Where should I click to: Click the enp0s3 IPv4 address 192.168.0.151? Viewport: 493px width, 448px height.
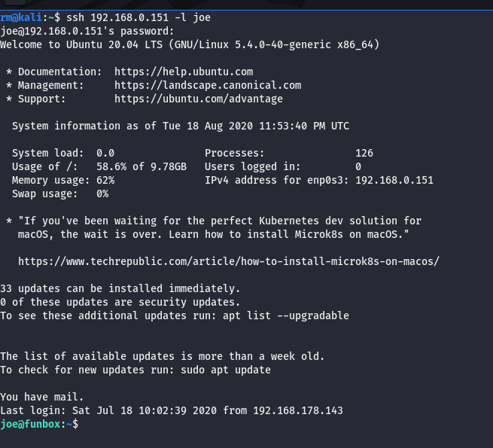point(394,180)
